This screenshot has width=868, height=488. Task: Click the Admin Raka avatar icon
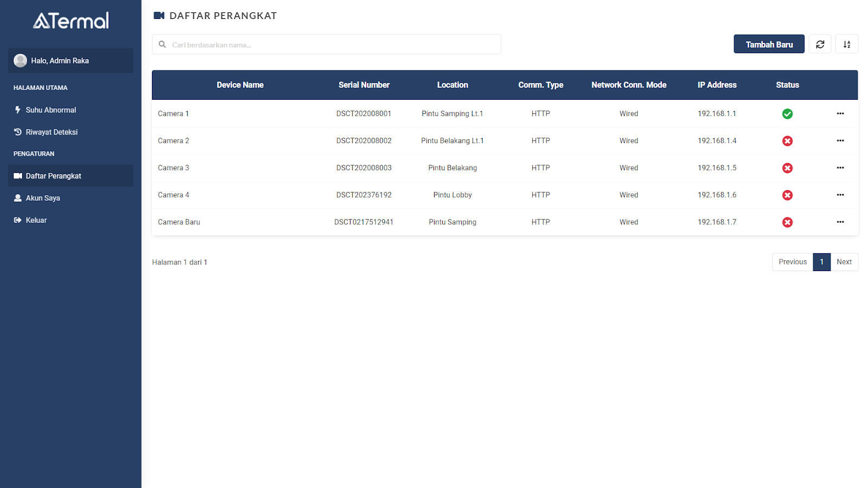21,61
